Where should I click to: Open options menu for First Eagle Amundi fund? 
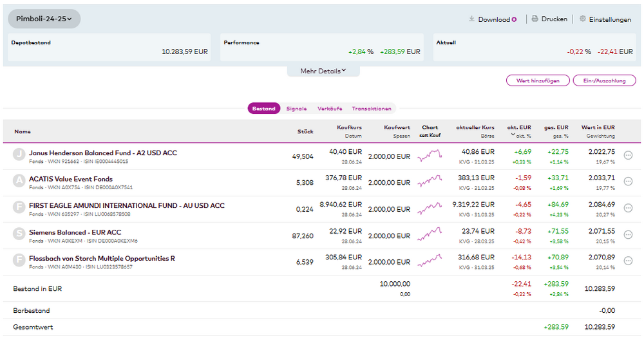point(629,208)
